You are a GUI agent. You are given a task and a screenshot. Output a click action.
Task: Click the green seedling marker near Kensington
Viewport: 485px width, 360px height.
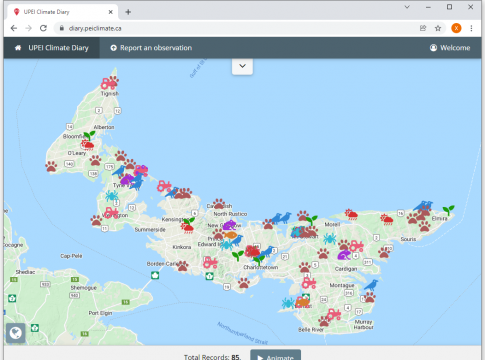189,221
